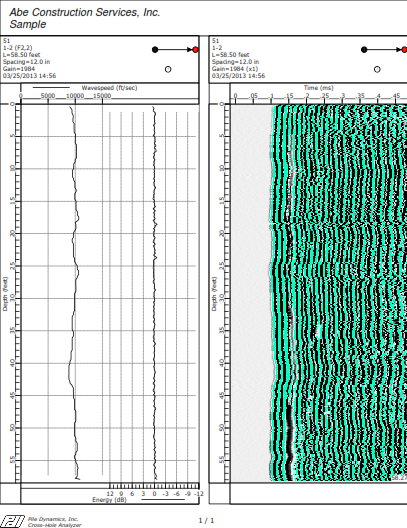Click the 5000 wavespeed axis value
The height and width of the screenshot is (528, 407).
pyautogui.click(x=48, y=96)
